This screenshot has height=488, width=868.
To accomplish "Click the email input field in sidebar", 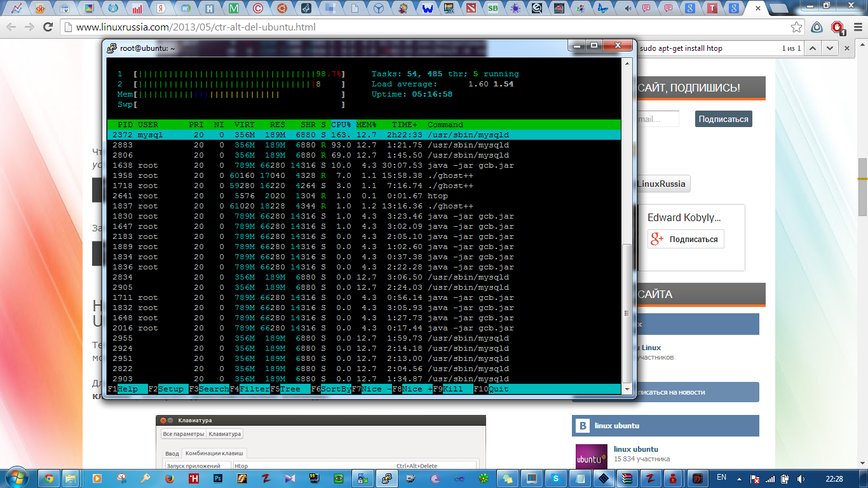I will point(658,119).
